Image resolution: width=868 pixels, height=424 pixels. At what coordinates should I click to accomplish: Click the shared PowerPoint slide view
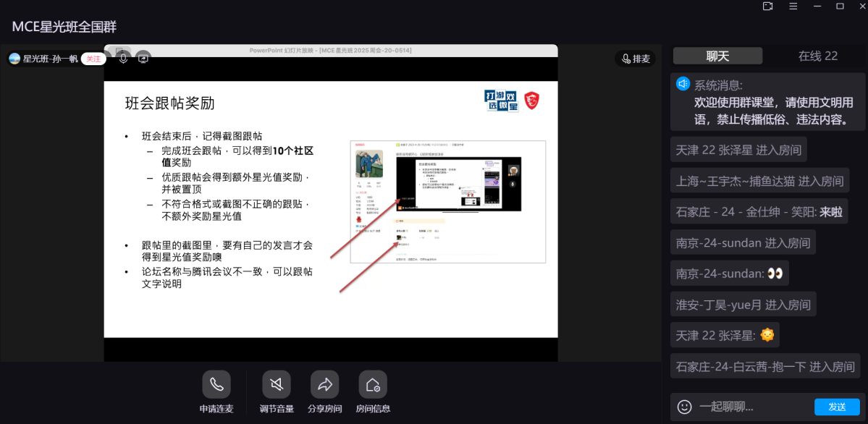tap(331, 209)
